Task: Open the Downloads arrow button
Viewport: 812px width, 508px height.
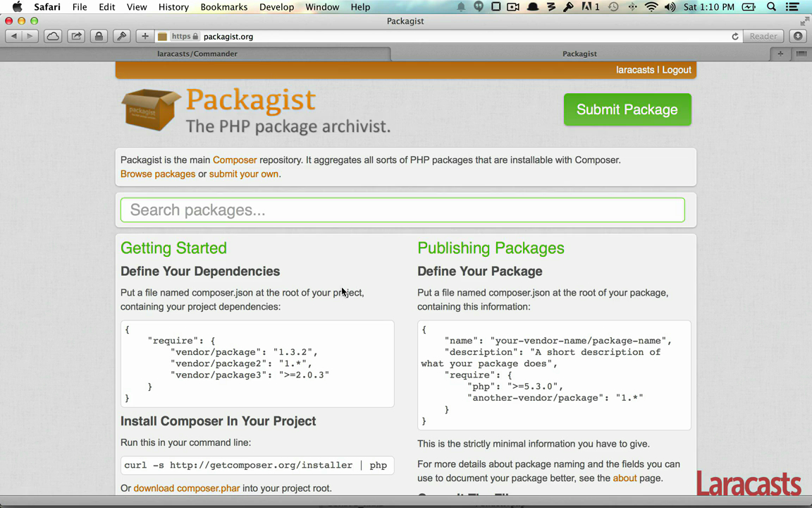Action: [798, 36]
